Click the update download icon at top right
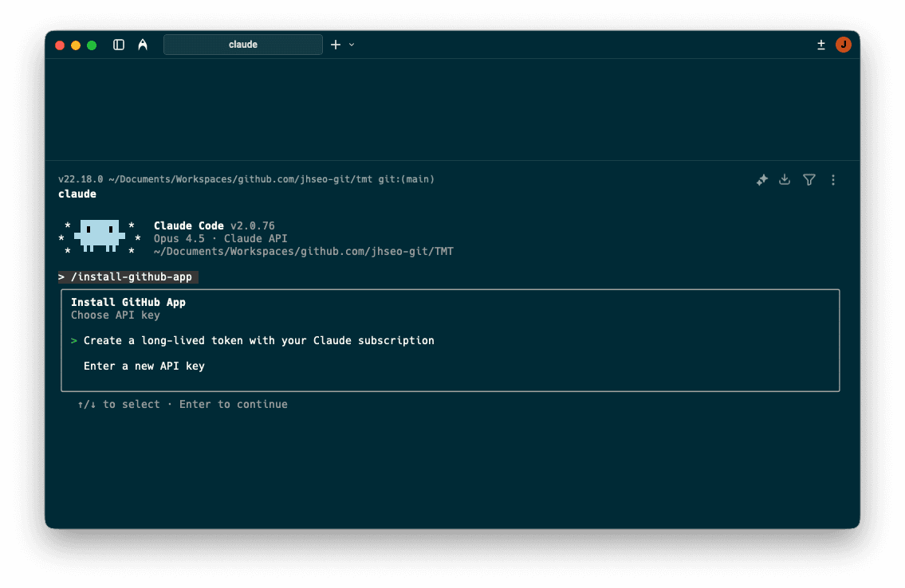The image size is (905, 588). 821,45
